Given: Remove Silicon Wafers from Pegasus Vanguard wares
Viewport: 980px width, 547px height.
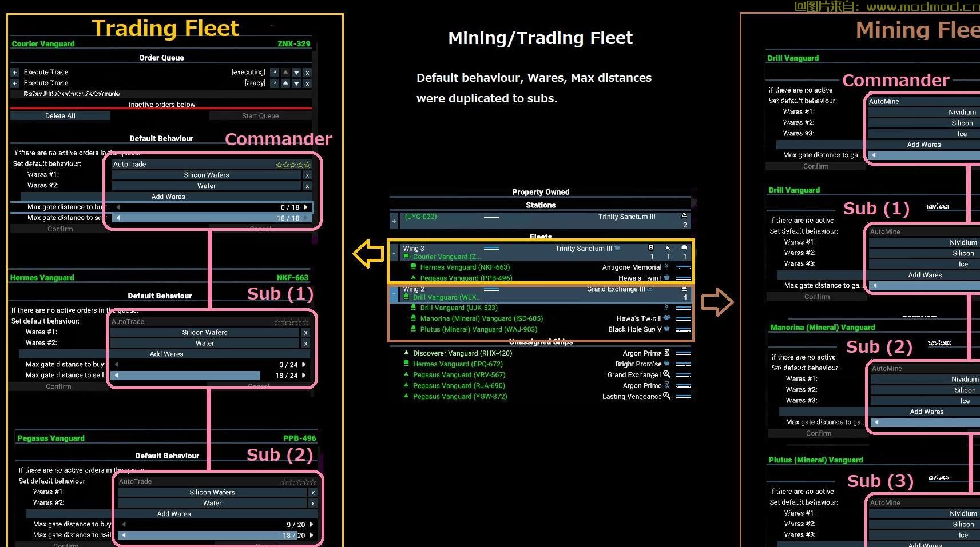Looking at the screenshot, I should (x=313, y=493).
